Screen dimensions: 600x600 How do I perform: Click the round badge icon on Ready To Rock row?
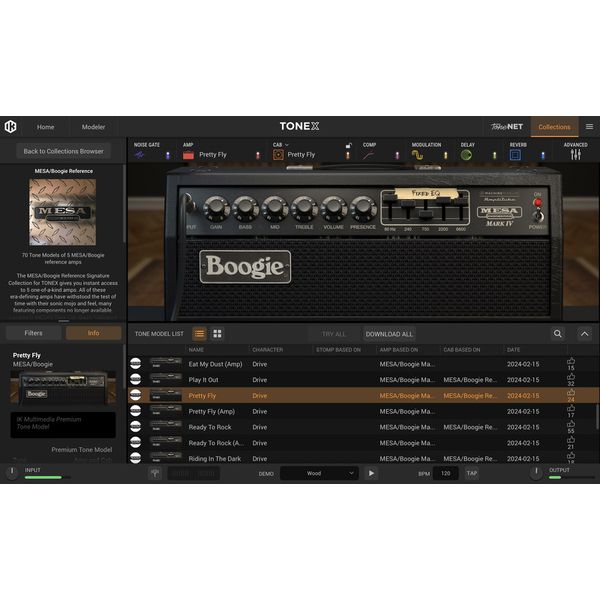pos(135,426)
